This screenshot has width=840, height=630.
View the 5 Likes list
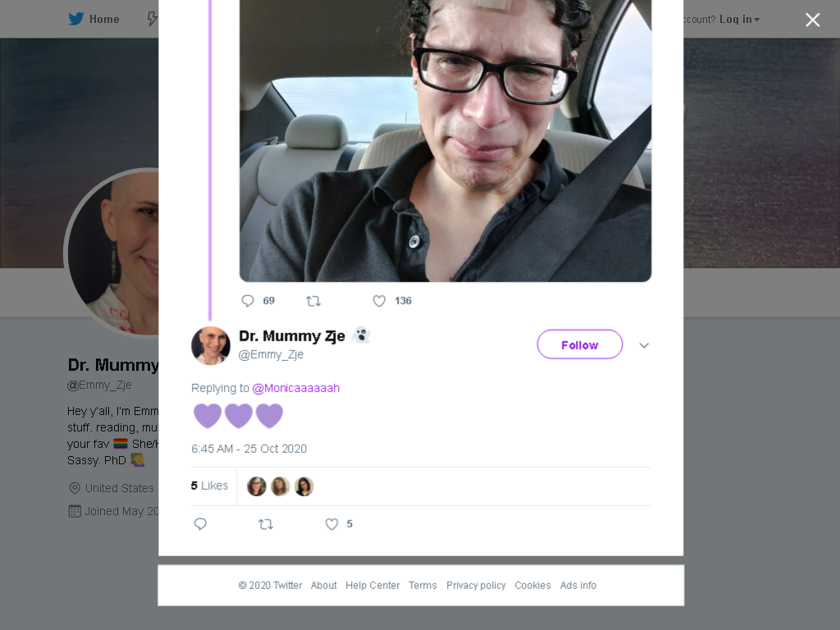pos(209,486)
